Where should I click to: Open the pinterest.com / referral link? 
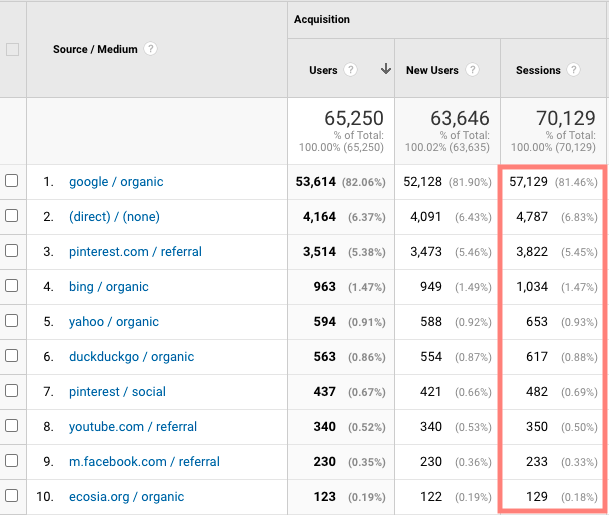(135, 252)
